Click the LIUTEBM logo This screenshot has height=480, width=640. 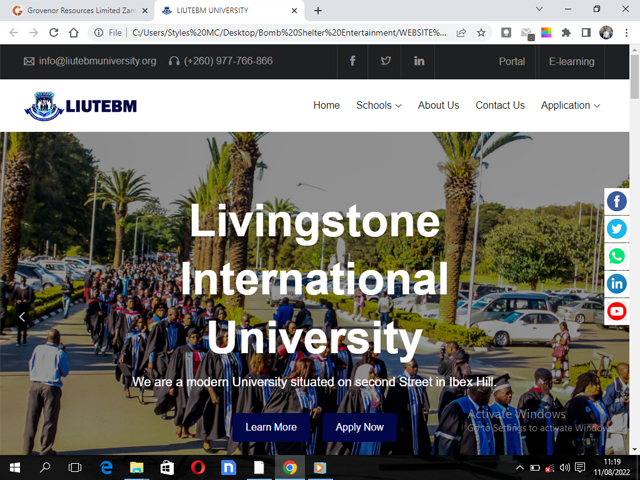[80, 106]
